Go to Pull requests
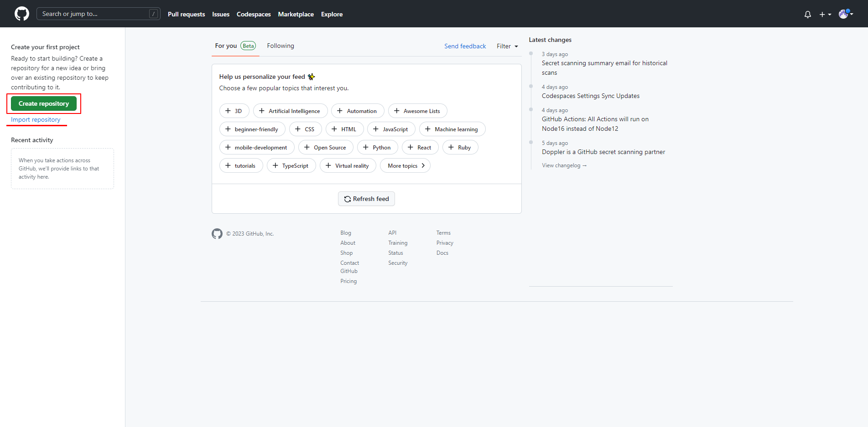Image resolution: width=868 pixels, height=427 pixels. pyautogui.click(x=186, y=14)
